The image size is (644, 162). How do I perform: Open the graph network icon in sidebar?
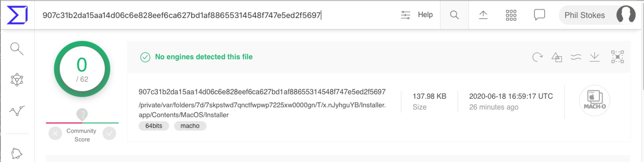pyautogui.click(x=17, y=80)
